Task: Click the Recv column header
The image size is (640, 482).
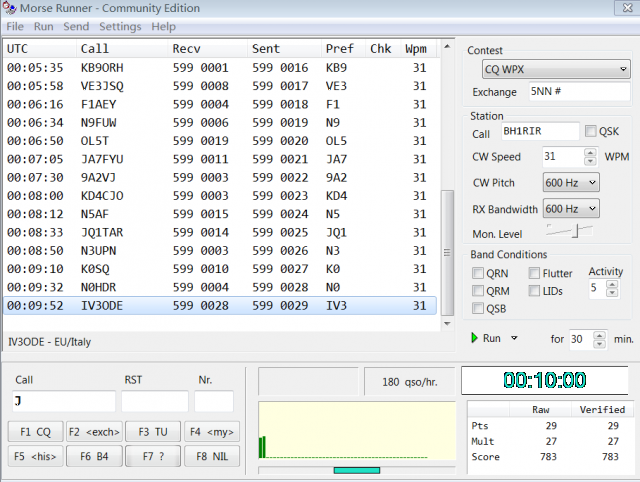Action: [207, 49]
